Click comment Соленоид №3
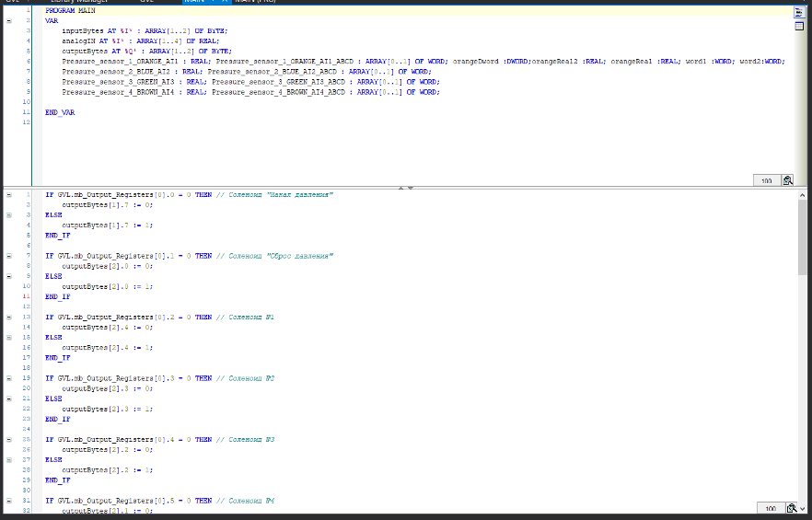The height and width of the screenshot is (520, 812). pos(245,439)
